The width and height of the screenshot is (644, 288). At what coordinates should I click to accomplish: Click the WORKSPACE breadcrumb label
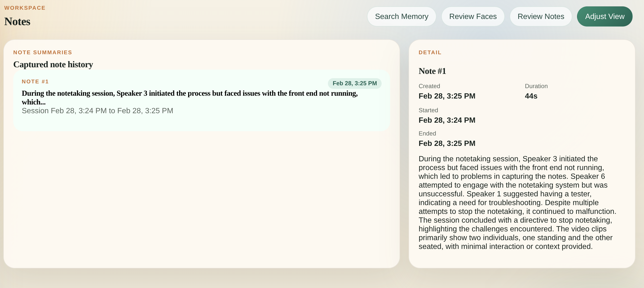(25, 8)
